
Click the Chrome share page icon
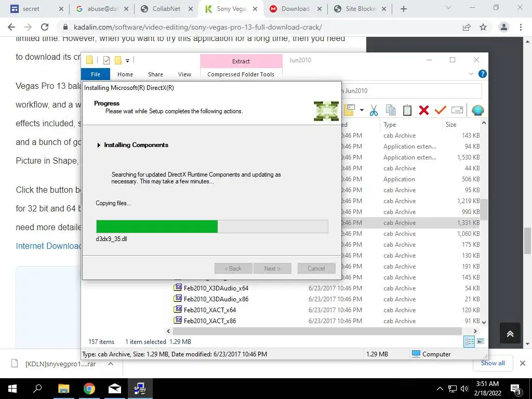coord(467,27)
